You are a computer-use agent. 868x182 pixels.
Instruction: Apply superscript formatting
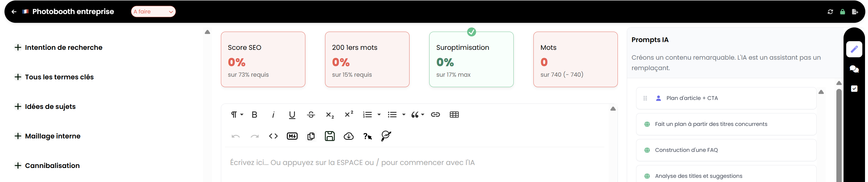[x=349, y=115]
